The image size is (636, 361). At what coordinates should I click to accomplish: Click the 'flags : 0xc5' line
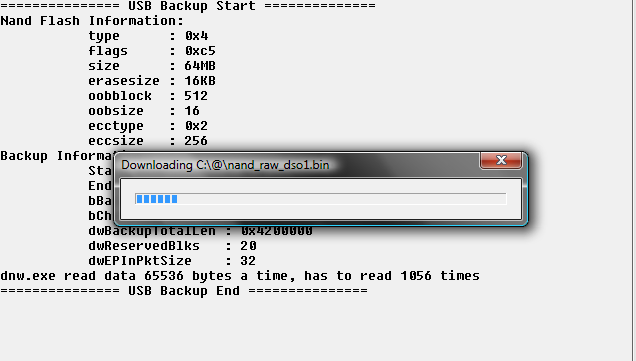[x=152, y=51]
